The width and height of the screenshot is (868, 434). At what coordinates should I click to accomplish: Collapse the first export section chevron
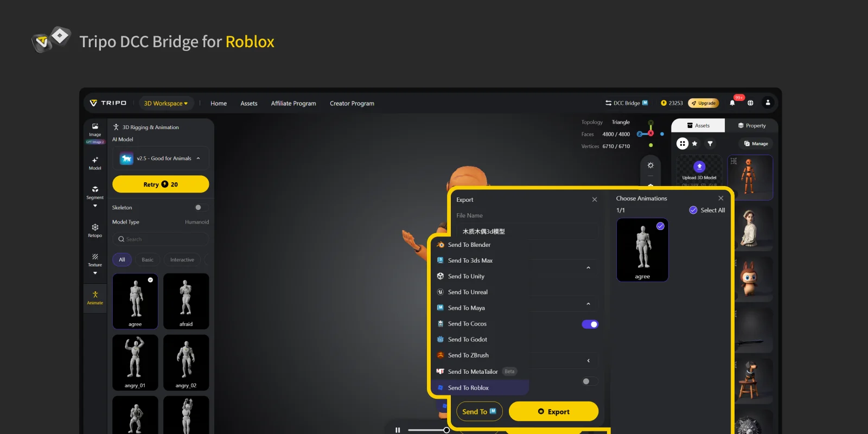pos(588,268)
